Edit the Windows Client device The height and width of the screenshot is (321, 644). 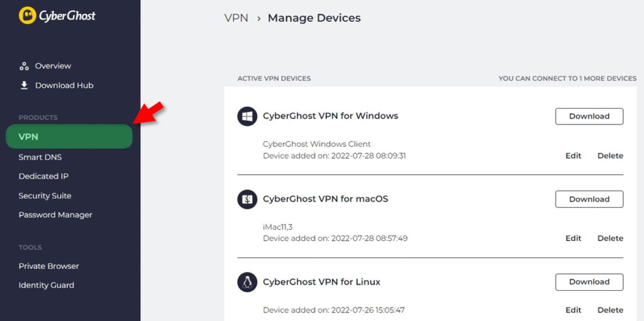point(573,156)
